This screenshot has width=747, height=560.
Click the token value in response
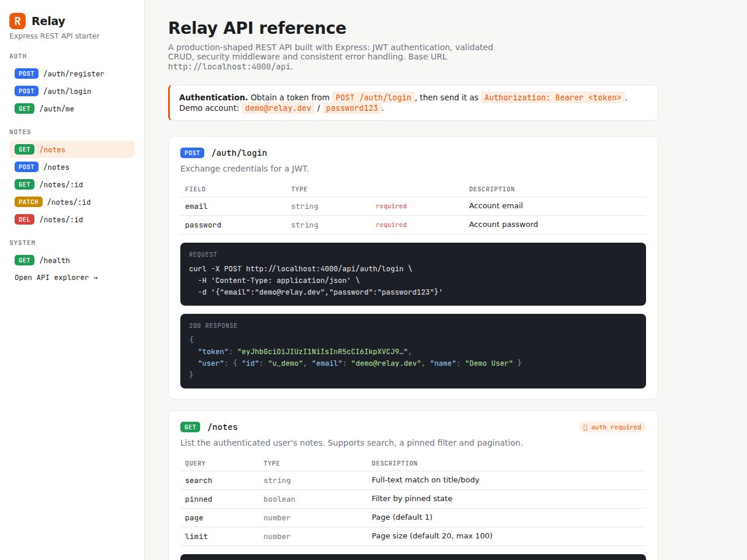coord(323,352)
